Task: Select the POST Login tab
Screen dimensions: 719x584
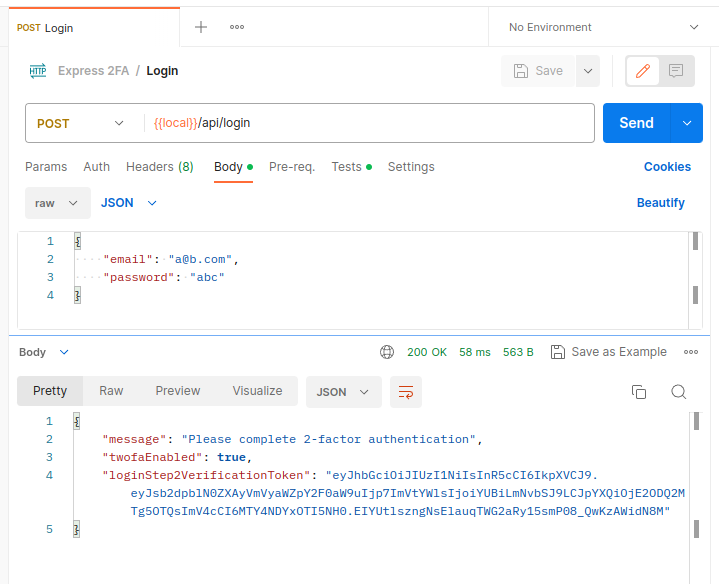Action: 94,28
